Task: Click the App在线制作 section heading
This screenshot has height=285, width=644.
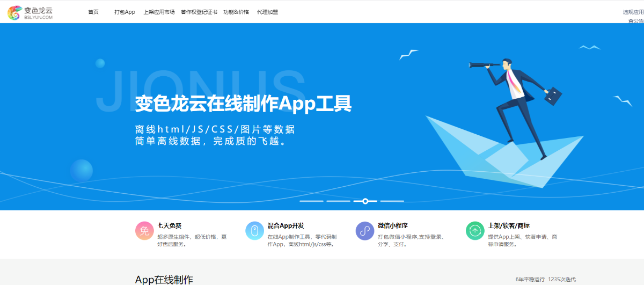Action: [x=164, y=280]
